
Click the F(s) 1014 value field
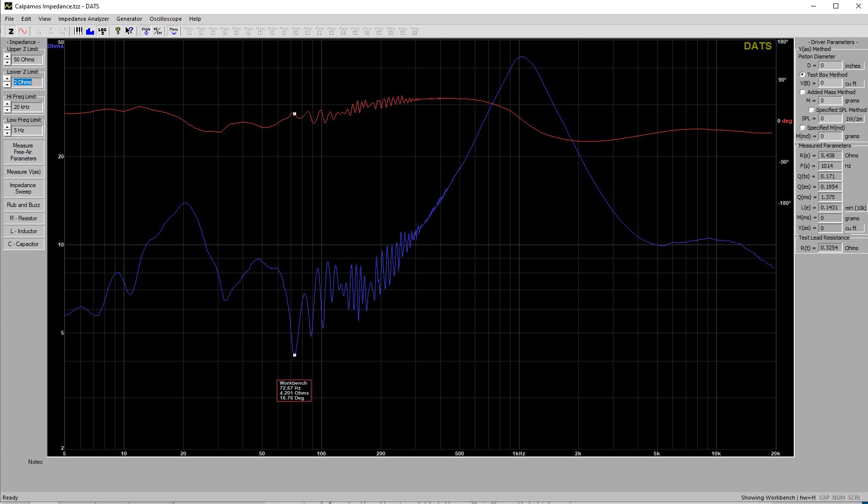pos(830,166)
